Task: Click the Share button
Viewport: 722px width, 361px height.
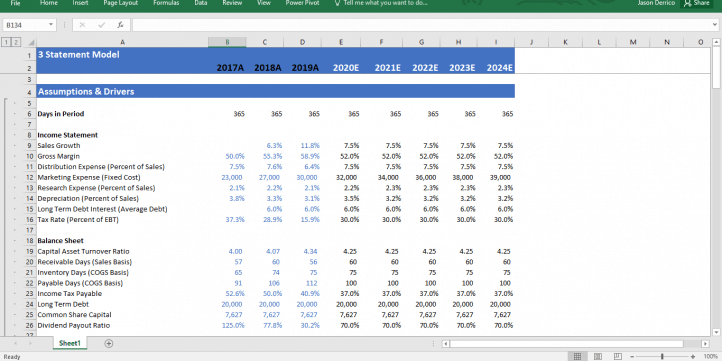Action: pyautogui.click(x=697, y=3)
